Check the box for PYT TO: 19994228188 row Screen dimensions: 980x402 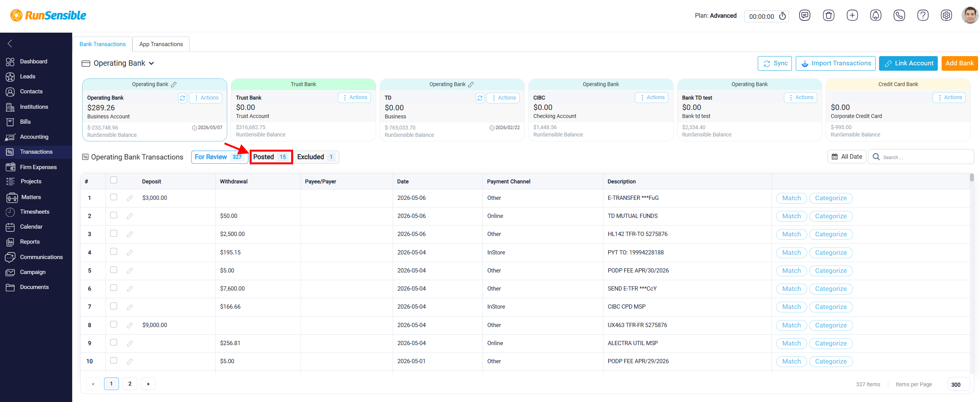pyautogui.click(x=114, y=251)
